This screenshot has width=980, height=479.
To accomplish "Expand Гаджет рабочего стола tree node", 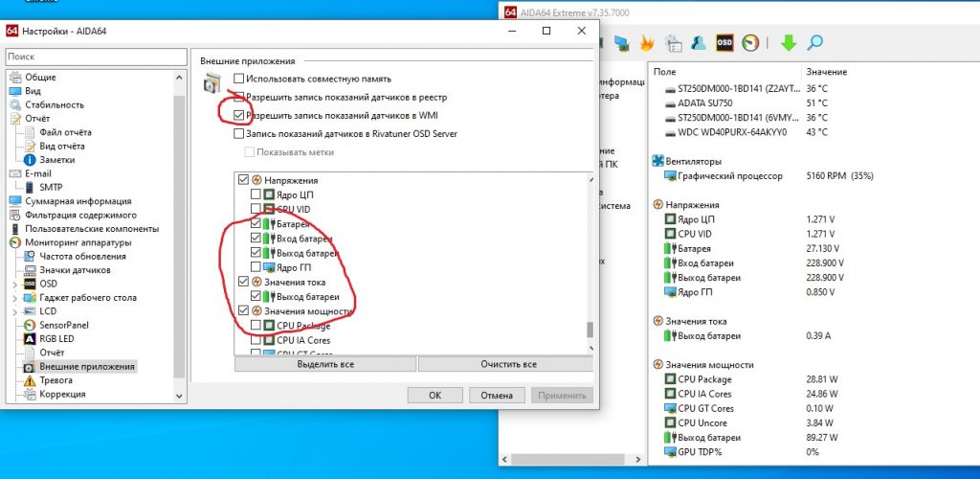I will pyautogui.click(x=14, y=298).
